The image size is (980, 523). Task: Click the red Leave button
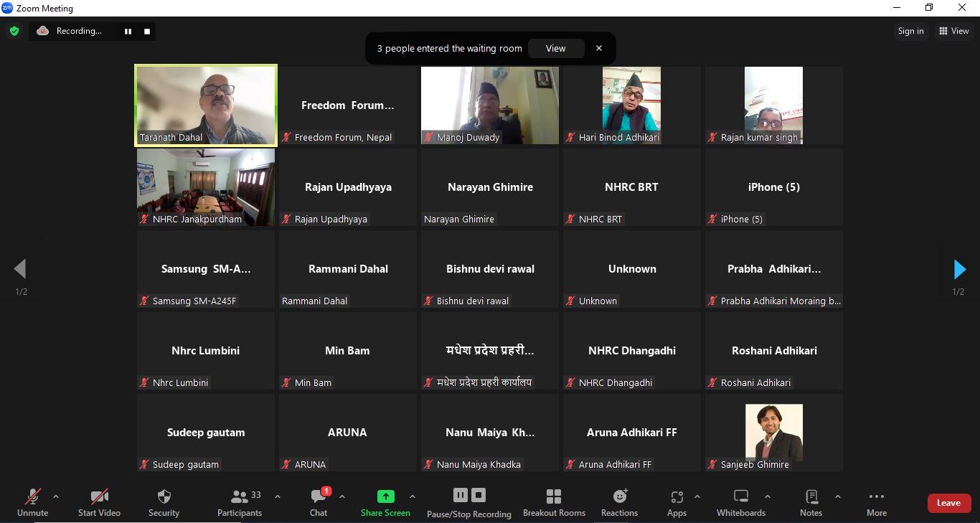(948, 503)
